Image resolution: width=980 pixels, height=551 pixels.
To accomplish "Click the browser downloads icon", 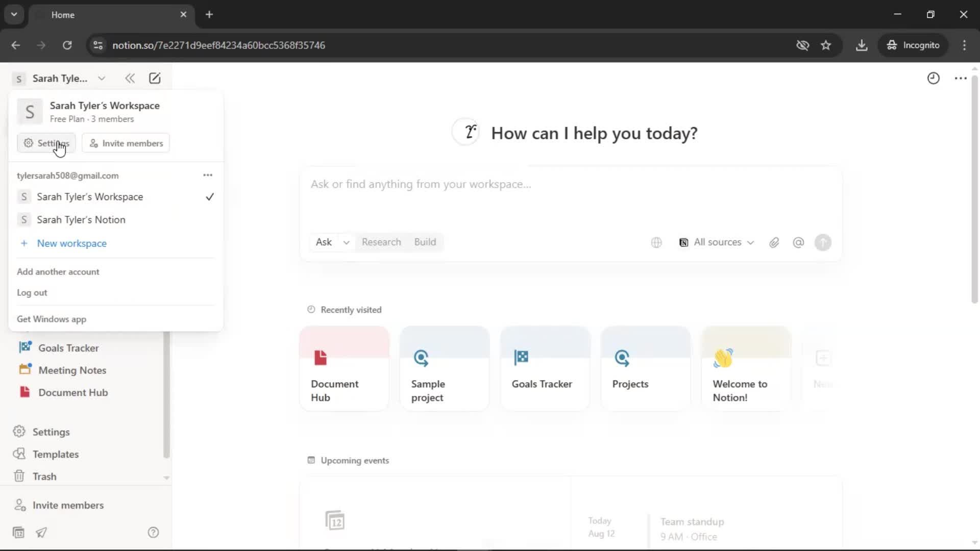I will (x=862, y=45).
